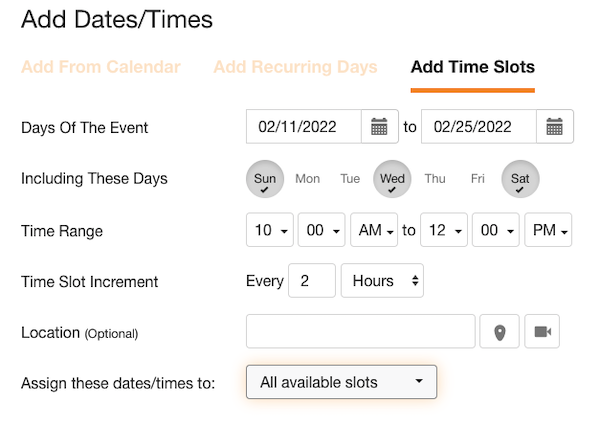Deselect Wednesday from included days
The image size is (600, 425).
coord(392,179)
